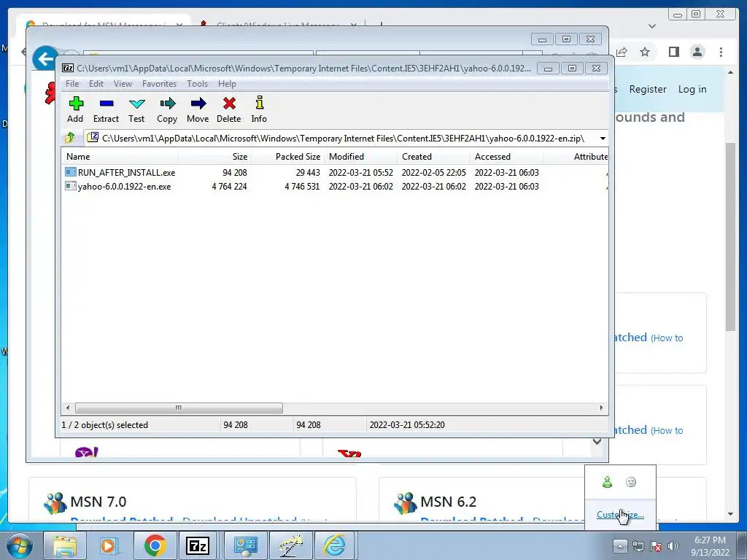747x560 pixels.
Task: Open the Help menu in 7-Zip
Action: 227,84
